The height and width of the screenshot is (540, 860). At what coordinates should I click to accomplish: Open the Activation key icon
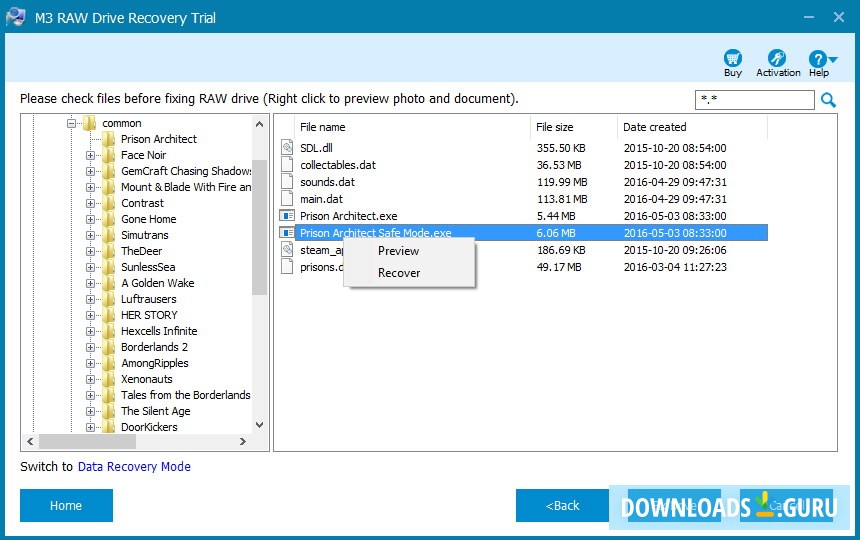coord(777,58)
